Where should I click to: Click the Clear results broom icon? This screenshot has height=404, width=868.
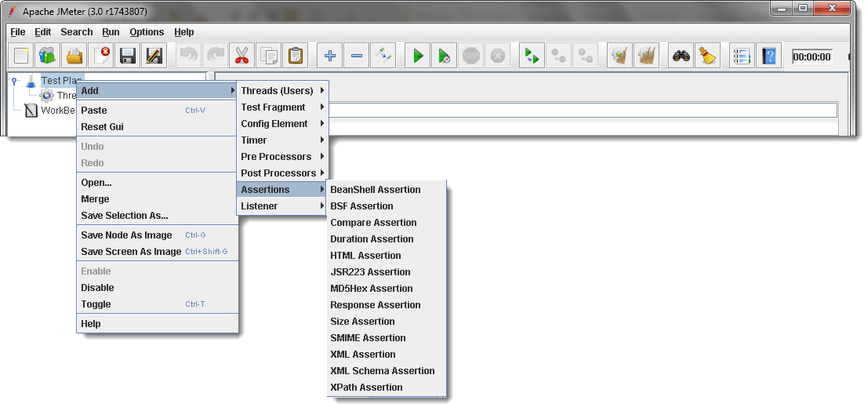tap(620, 56)
